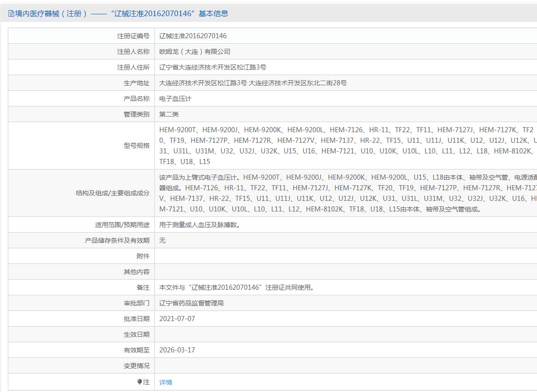Click the production address value

tap(253, 83)
